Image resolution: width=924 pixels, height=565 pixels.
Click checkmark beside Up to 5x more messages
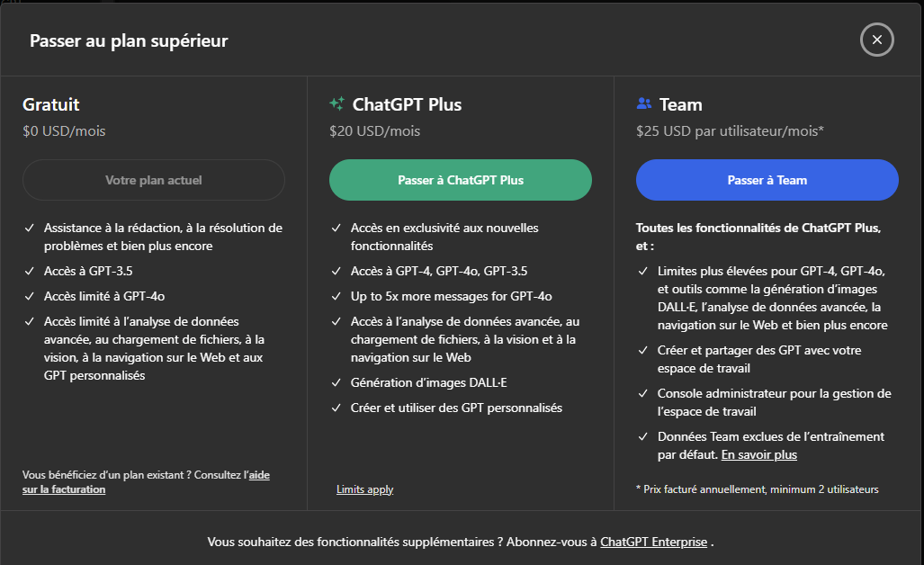pyautogui.click(x=336, y=297)
